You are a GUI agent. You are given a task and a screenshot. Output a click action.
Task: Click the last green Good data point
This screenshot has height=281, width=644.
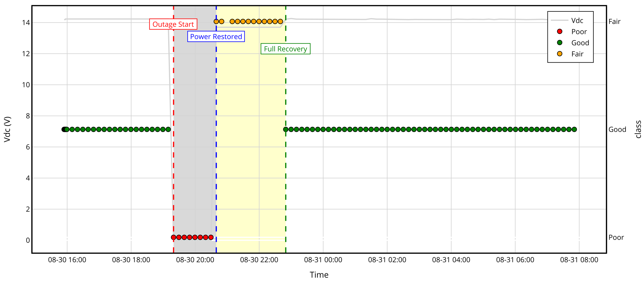click(x=574, y=129)
